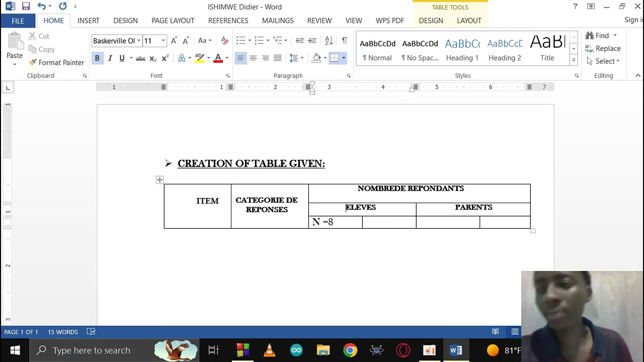Viewport: 644px width, 362px height.
Task: Open the bullets list dropdown
Action: (x=250, y=41)
